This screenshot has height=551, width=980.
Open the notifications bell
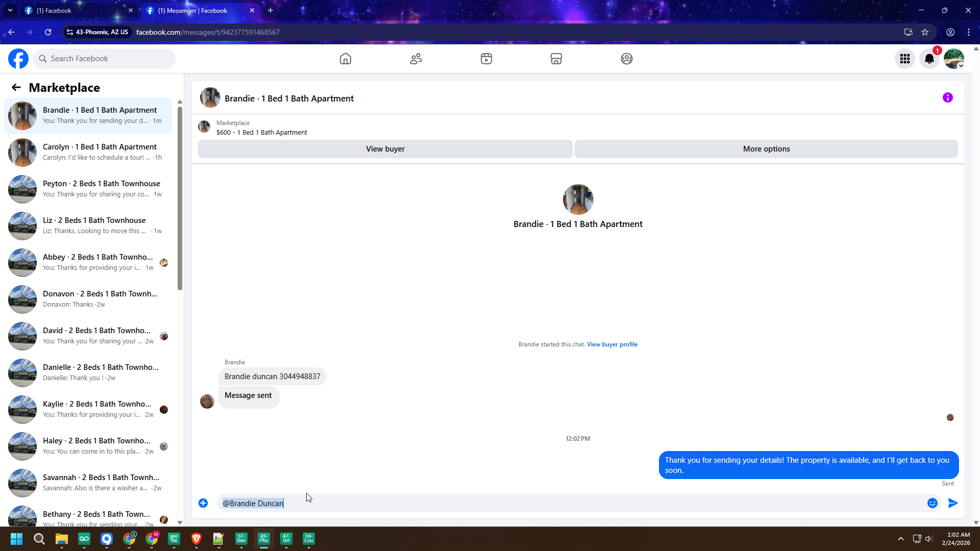point(929,59)
